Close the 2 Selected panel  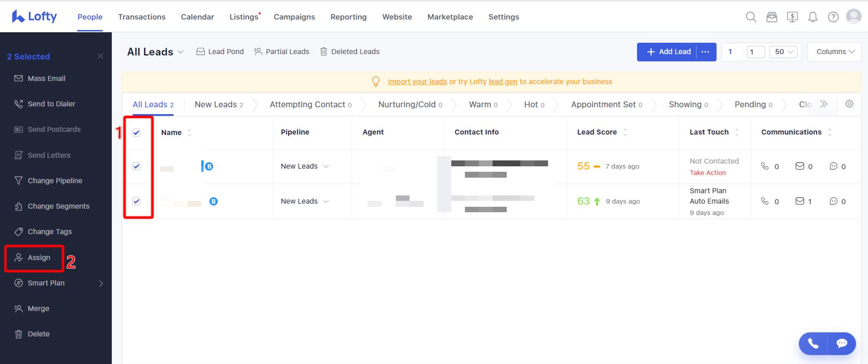click(x=100, y=56)
